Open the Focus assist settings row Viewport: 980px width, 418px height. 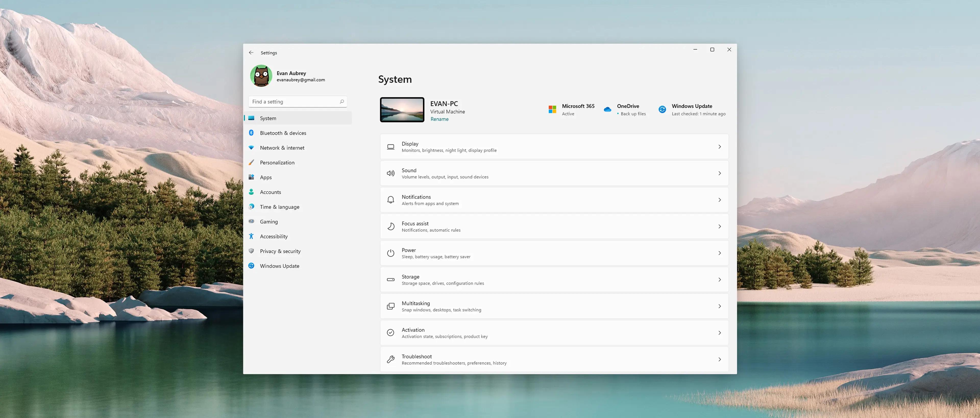pyautogui.click(x=554, y=227)
